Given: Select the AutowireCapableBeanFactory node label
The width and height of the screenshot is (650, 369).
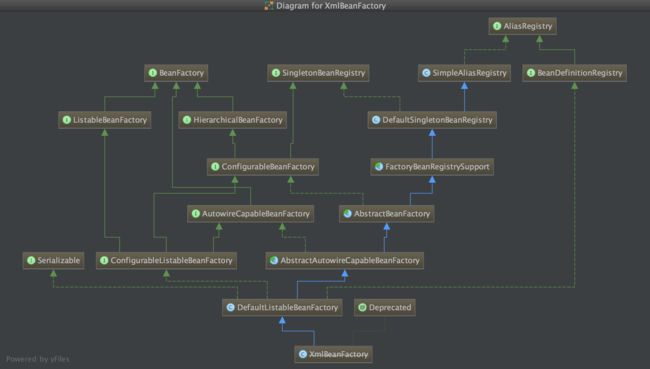Looking at the screenshot, I should (256, 214).
